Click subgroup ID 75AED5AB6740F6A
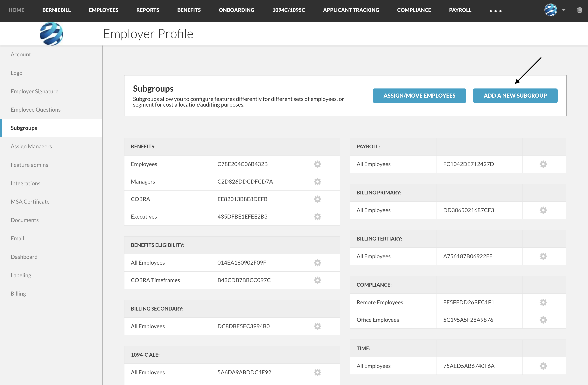This screenshot has width=588, height=385. coord(469,366)
